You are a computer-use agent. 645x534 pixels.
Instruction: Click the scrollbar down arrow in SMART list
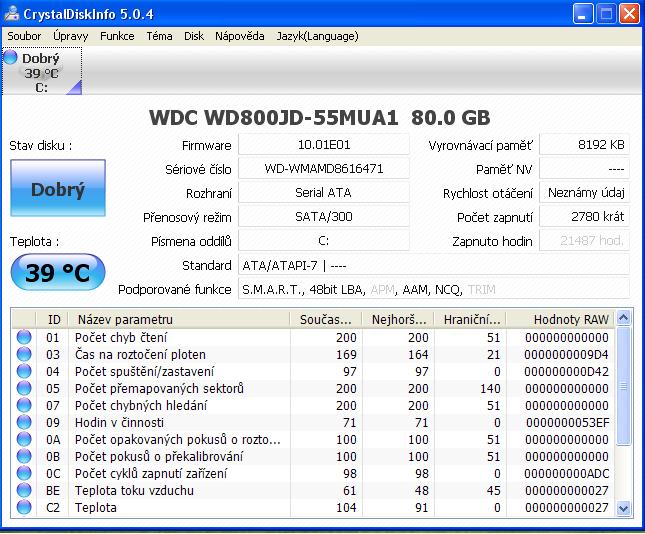click(624, 508)
